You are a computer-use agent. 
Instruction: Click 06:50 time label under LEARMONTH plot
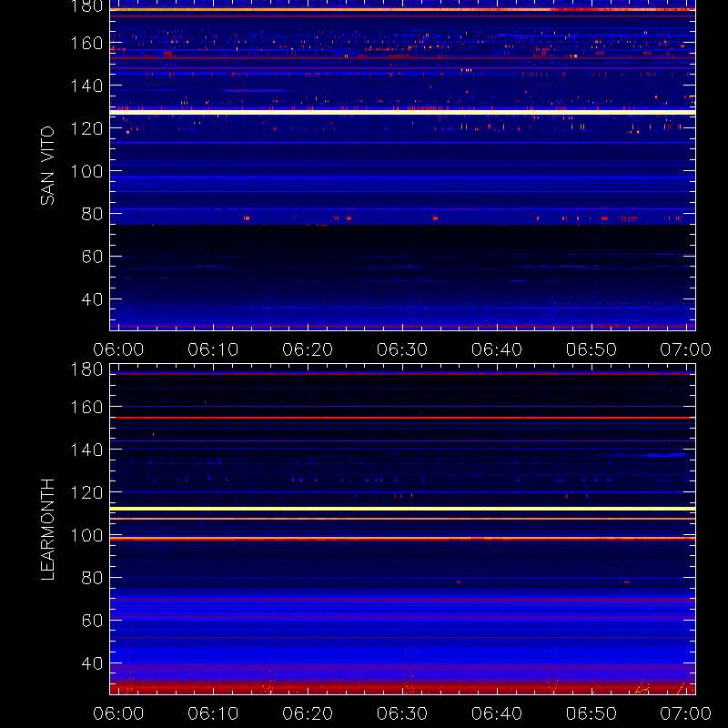click(591, 713)
